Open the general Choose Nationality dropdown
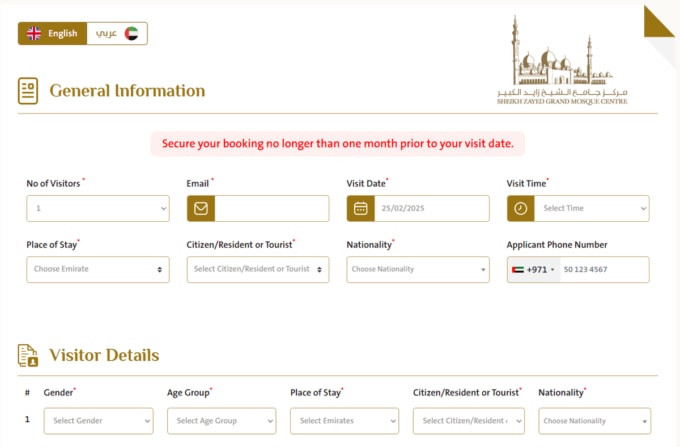The image size is (680, 447). [418, 270]
